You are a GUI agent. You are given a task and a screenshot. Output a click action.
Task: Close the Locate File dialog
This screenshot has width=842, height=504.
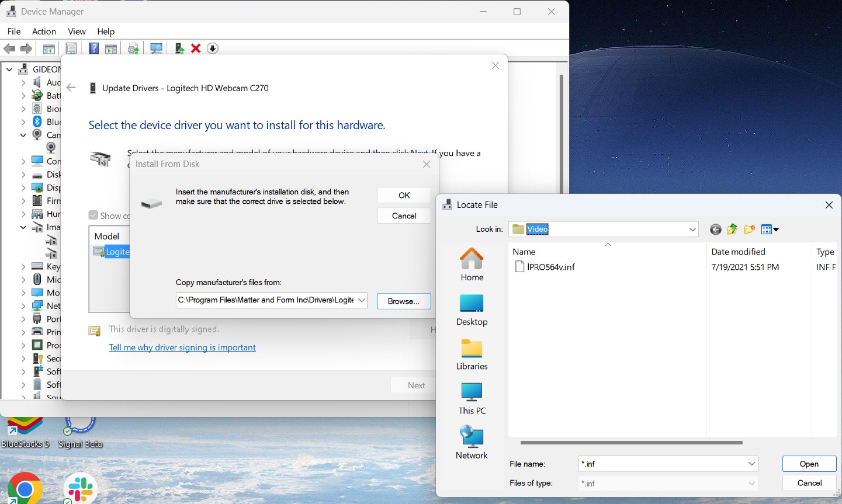(829, 205)
